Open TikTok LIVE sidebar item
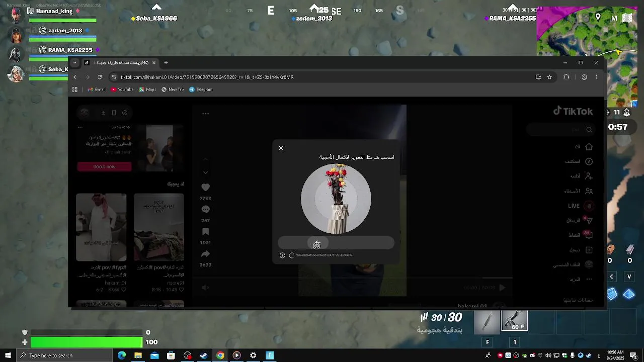The width and height of the screenshot is (644, 362). 581,206
